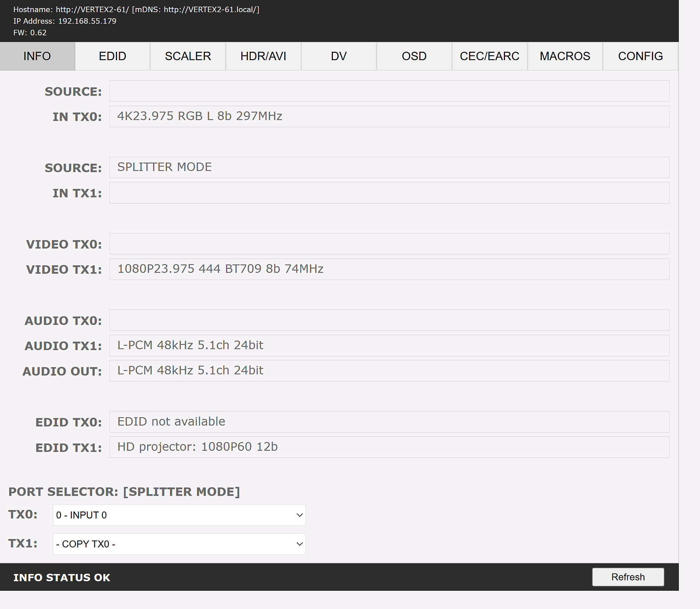Click the AUDIO TX1 format field

389,345
